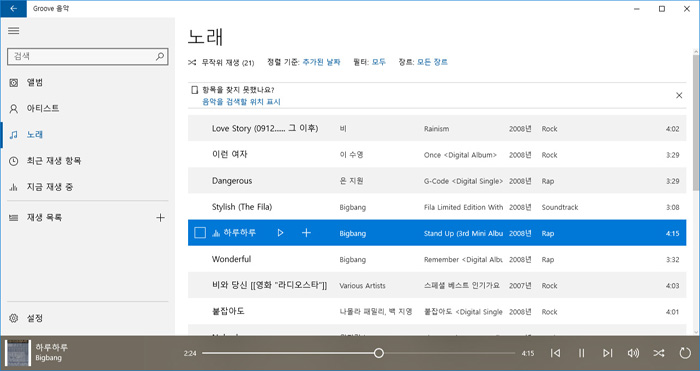Open 지금 재생 중 now playing
Viewport: 700px width, 371px height.
pyautogui.click(x=87, y=187)
